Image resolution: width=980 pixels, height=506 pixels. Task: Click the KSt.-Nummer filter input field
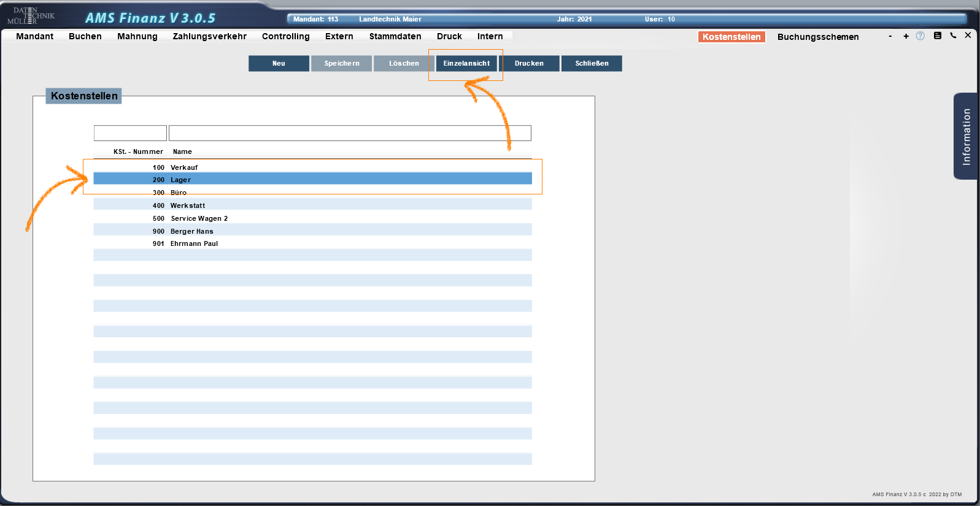[x=130, y=133]
